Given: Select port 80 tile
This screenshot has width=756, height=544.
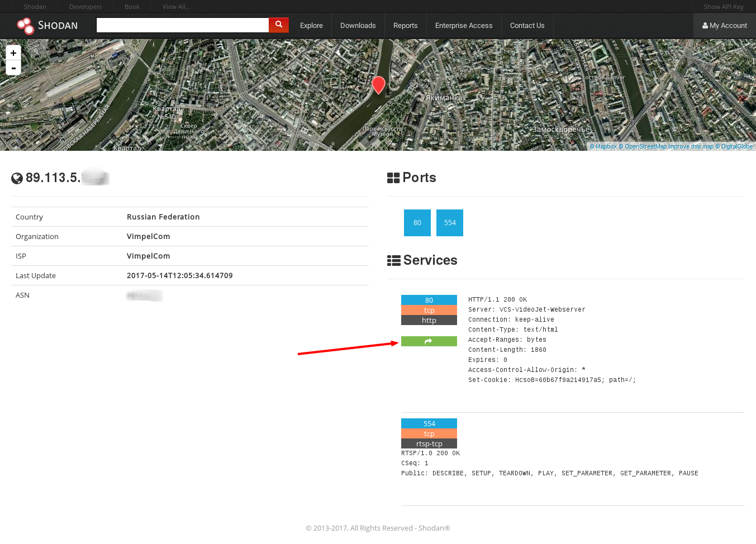Looking at the screenshot, I should click(417, 223).
